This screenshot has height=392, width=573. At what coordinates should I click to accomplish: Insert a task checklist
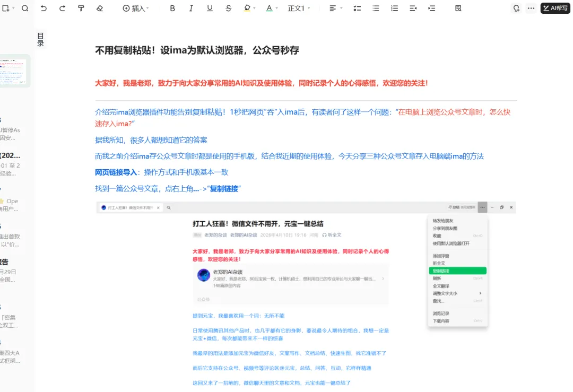coord(357,8)
